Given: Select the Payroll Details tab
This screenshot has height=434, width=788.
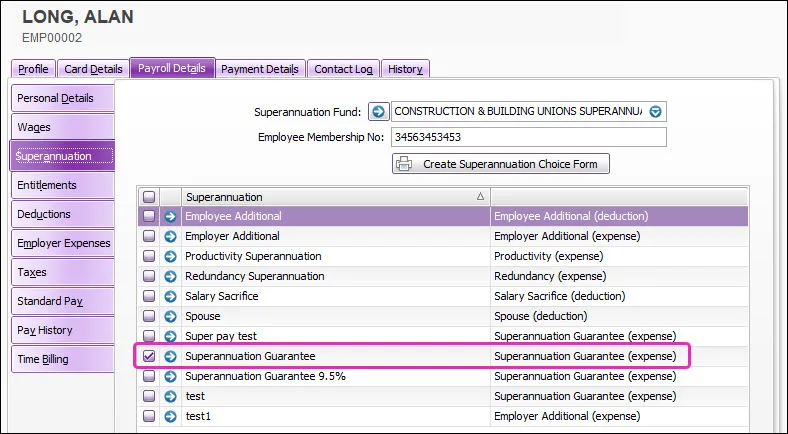Looking at the screenshot, I should pyautogui.click(x=172, y=68).
